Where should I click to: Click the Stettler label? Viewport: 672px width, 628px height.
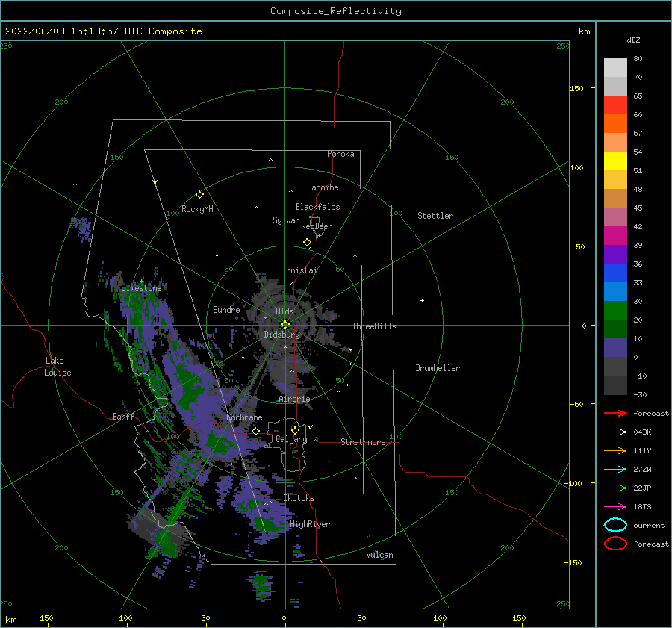click(x=435, y=216)
